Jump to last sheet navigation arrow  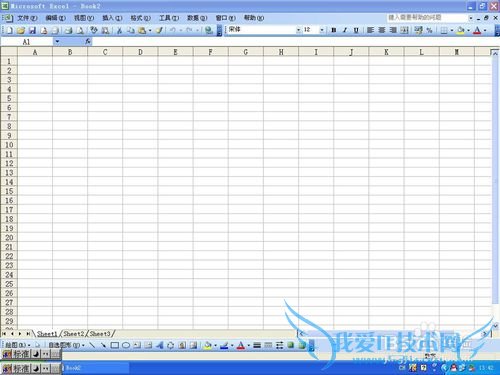[28, 333]
